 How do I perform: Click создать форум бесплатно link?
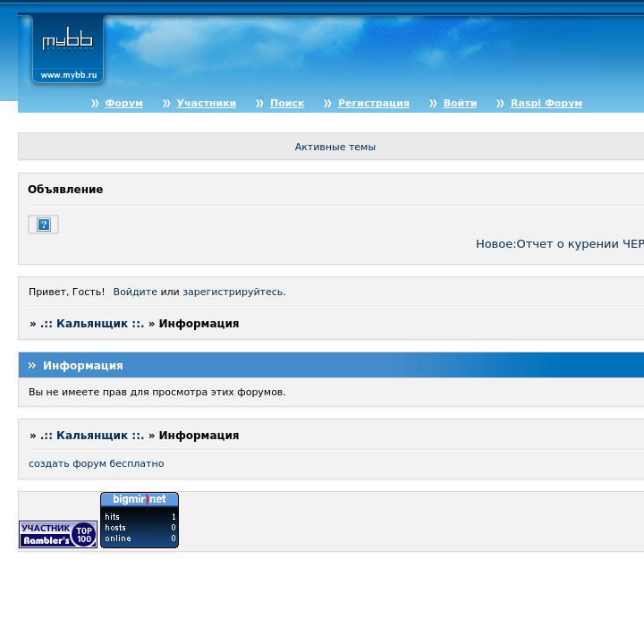pyautogui.click(x=96, y=463)
